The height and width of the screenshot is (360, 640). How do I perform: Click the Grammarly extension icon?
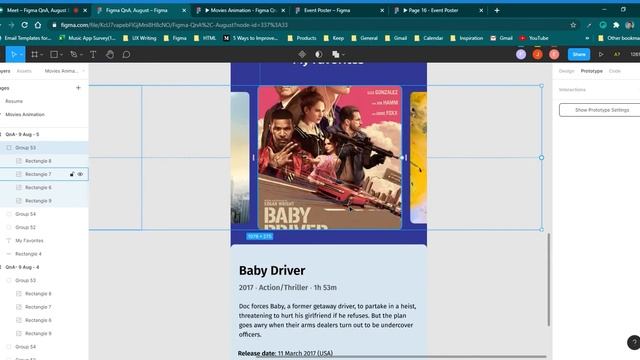603,25
